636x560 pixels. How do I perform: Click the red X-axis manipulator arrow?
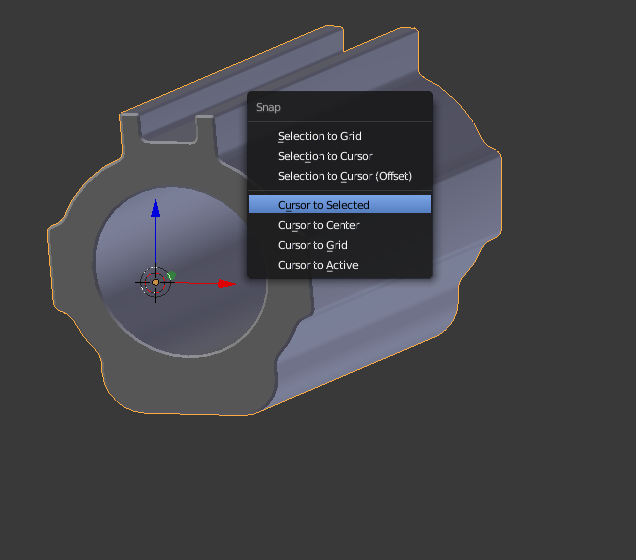226,283
